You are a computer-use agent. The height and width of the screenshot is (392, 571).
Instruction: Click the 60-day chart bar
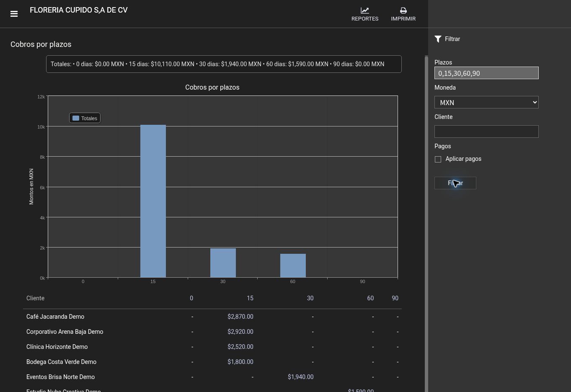point(293,266)
